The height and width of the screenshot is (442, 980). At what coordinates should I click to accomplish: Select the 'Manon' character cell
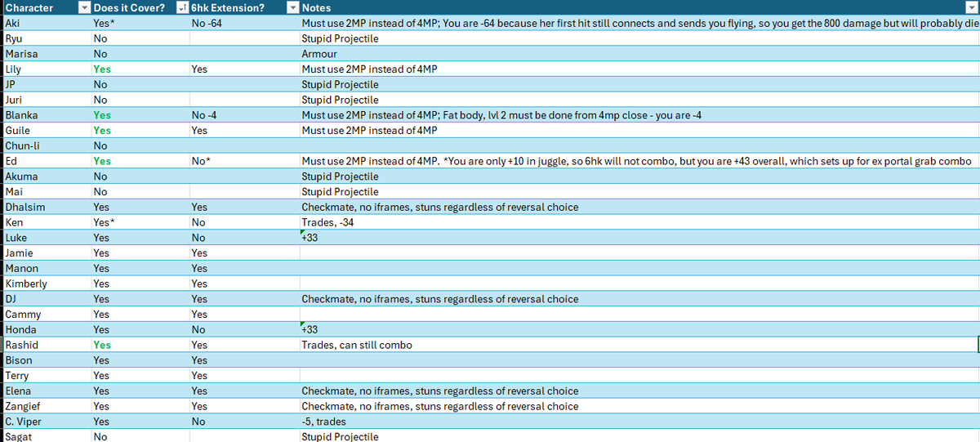pyautogui.click(x=46, y=268)
